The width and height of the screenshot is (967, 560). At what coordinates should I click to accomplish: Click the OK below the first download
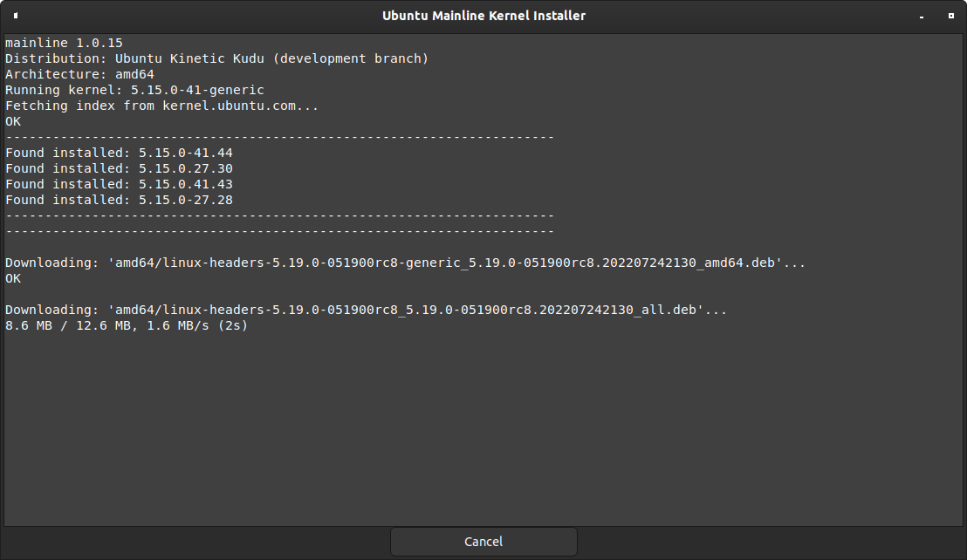click(x=13, y=278)
